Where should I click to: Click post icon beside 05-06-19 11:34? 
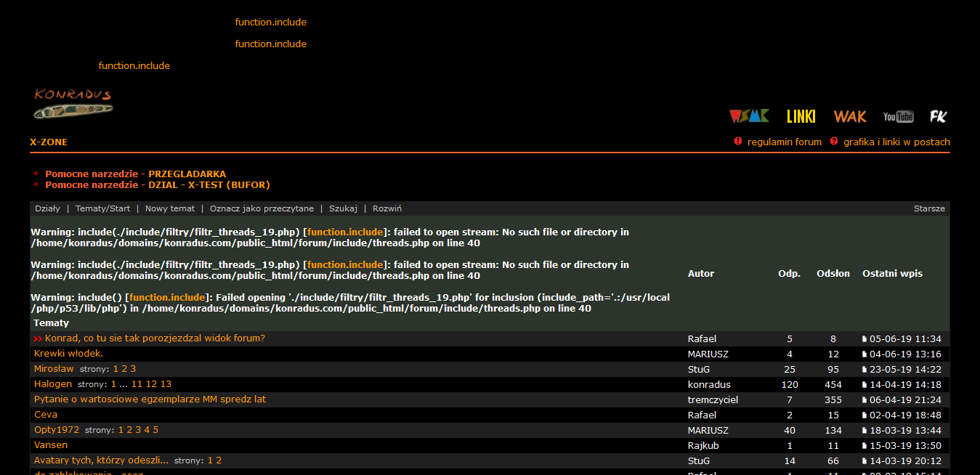tap(864, 339)
